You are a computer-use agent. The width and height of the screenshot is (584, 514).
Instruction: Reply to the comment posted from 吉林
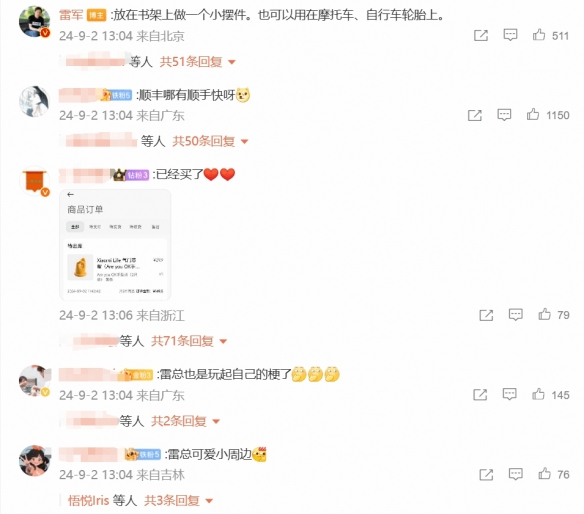[515, 475]
